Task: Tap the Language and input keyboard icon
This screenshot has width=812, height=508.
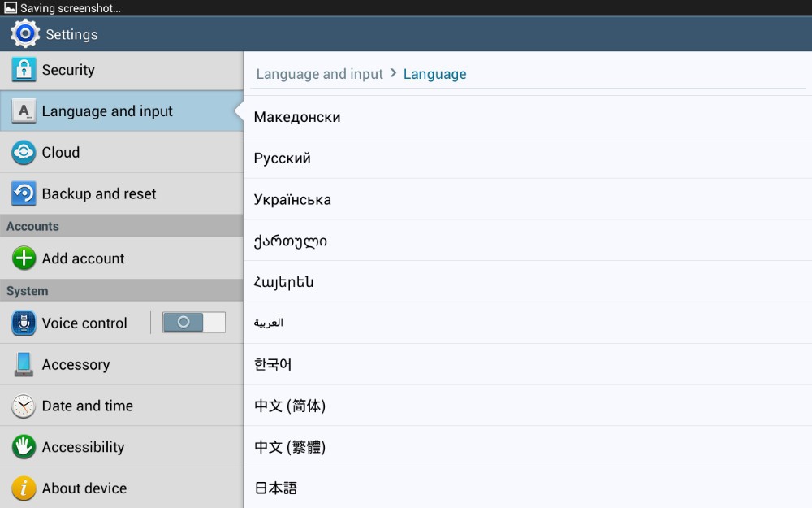Action: [24, 111]
